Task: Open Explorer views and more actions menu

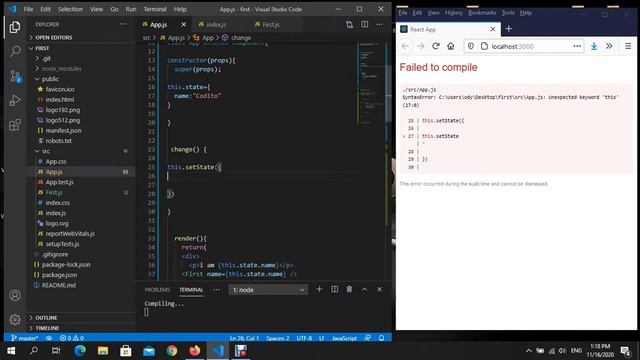Action: point(123,24)
